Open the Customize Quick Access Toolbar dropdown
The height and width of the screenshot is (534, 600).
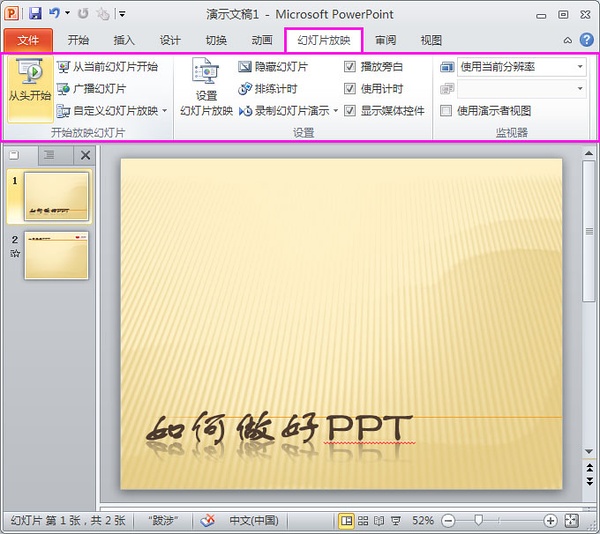122,14
